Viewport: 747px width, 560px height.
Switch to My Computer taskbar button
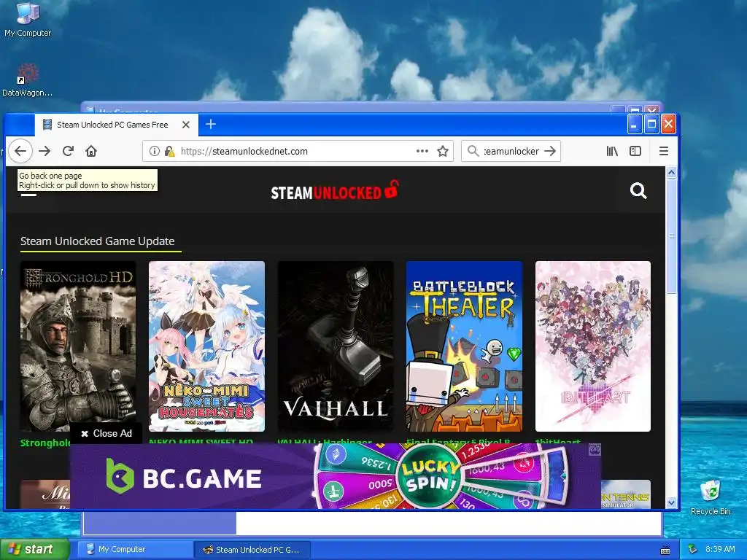pos(135,549)
